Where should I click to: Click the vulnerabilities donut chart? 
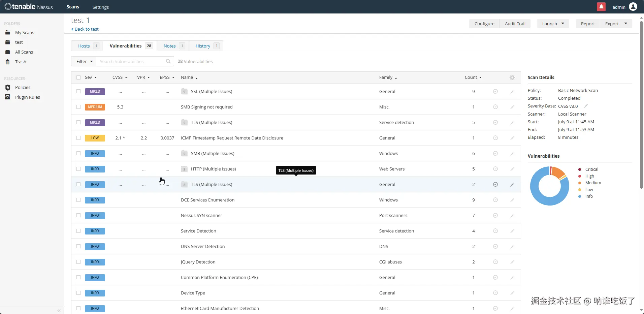tap(549, 186)
